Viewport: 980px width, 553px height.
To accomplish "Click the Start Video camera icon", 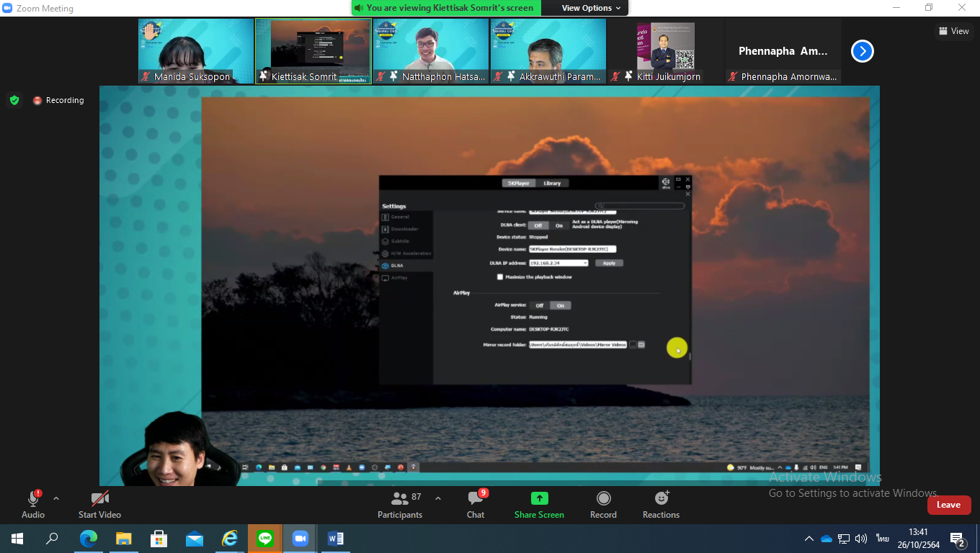I will point(99,498).
